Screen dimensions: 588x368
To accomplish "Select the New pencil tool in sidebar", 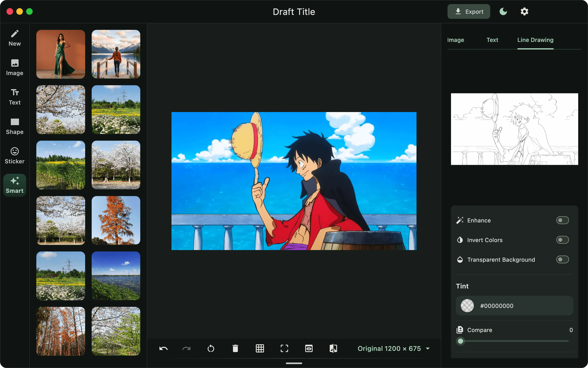I will tap(14, 38).
